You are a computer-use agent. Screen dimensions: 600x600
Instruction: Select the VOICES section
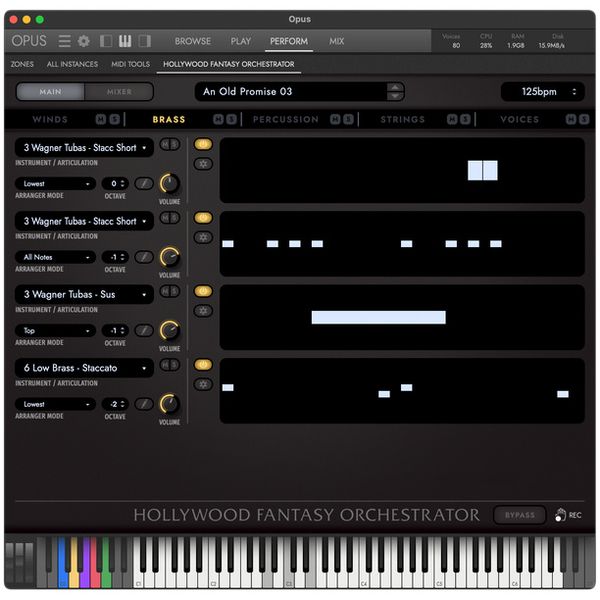point(519,119)
